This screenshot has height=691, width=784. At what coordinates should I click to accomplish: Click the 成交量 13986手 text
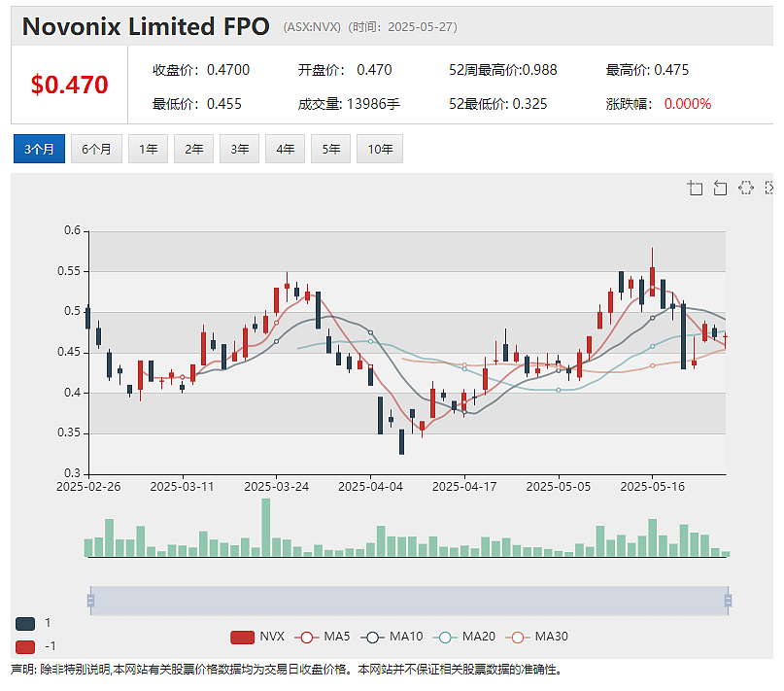(x=349, y=104)
